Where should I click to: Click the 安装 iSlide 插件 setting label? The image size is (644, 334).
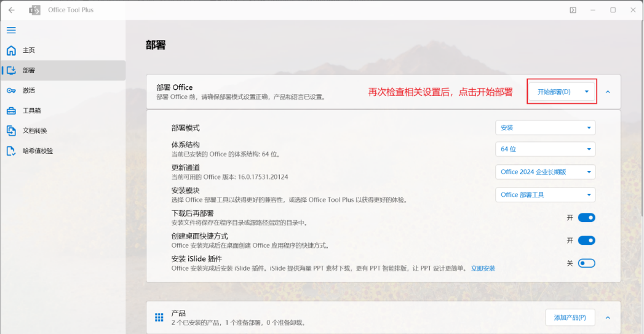(x=197, y=259)
